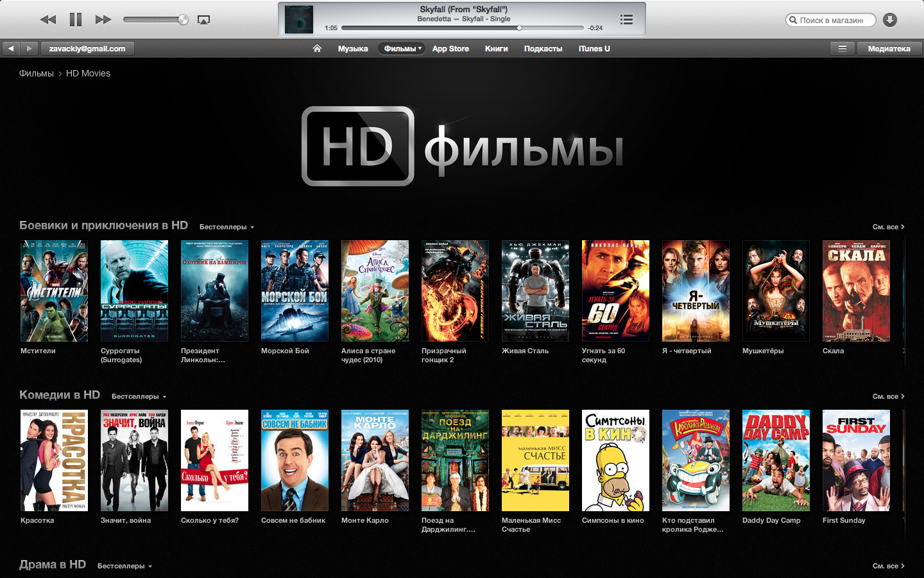Open the downloads arrow icon
Screen dimensions: 924x578
click(890, 20)
